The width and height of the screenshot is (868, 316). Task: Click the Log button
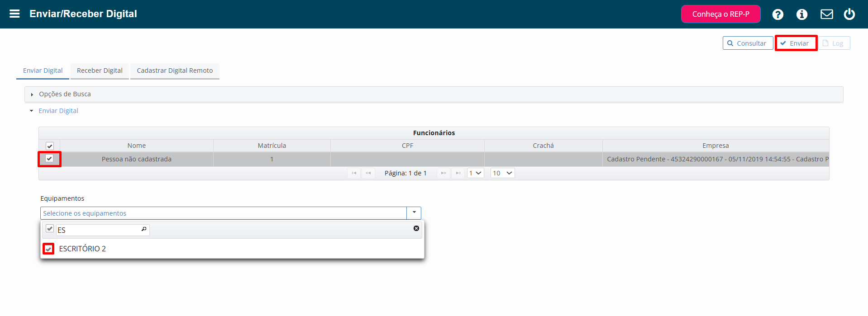pos(834,43)
